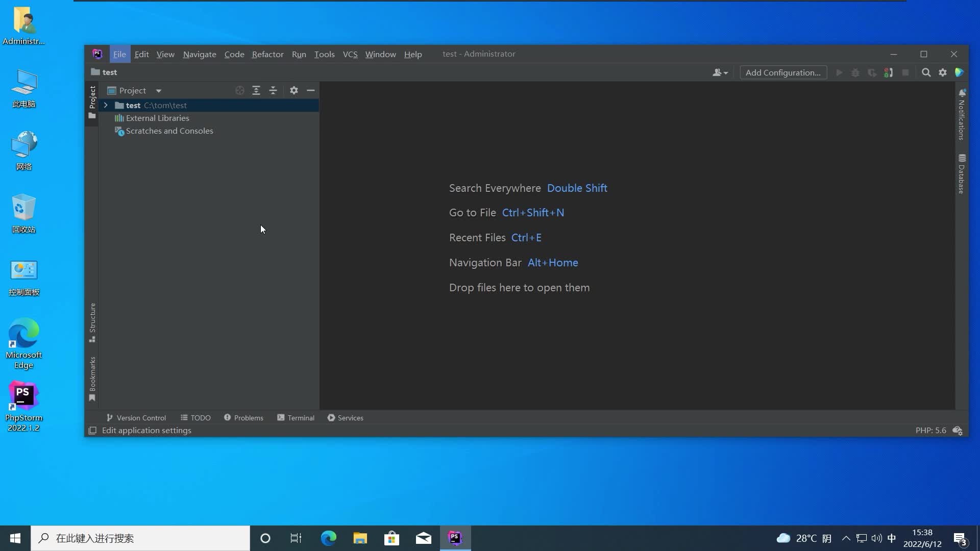The height and width of the screenshot is (551, 980).
Task: Click the Expand All icon in Project panel
Action: click(x=256, y=90)
